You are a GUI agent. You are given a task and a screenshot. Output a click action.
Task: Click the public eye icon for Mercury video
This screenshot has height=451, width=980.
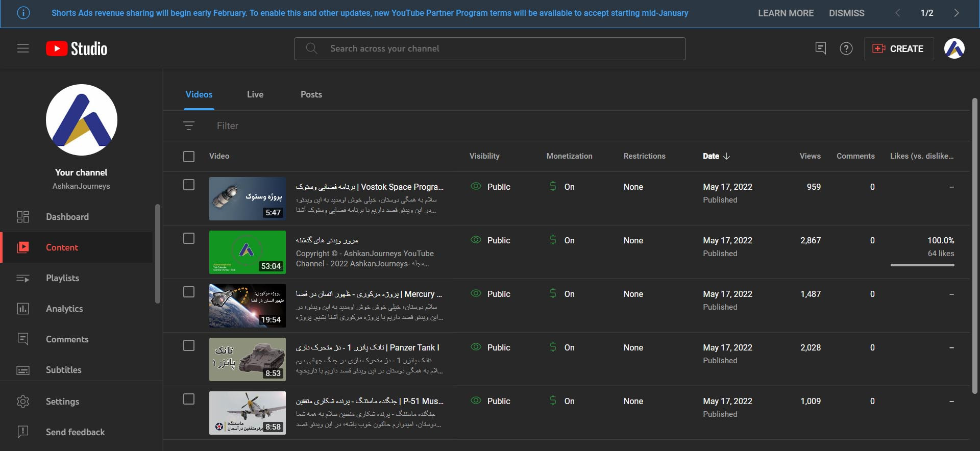pyautogui.click(x=476, y=294)
